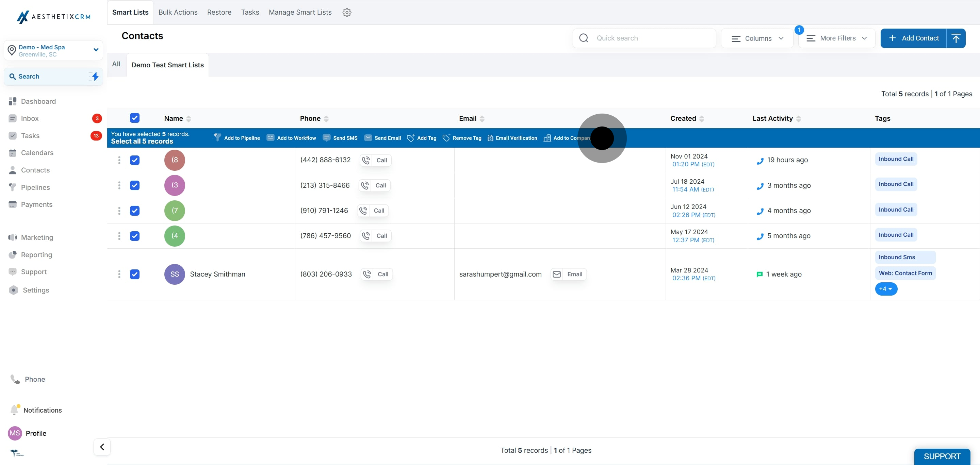Click the settings gear icon beside Manage Smart Lists
Viewport: 980px width, 465px height.
coord(347,12)
